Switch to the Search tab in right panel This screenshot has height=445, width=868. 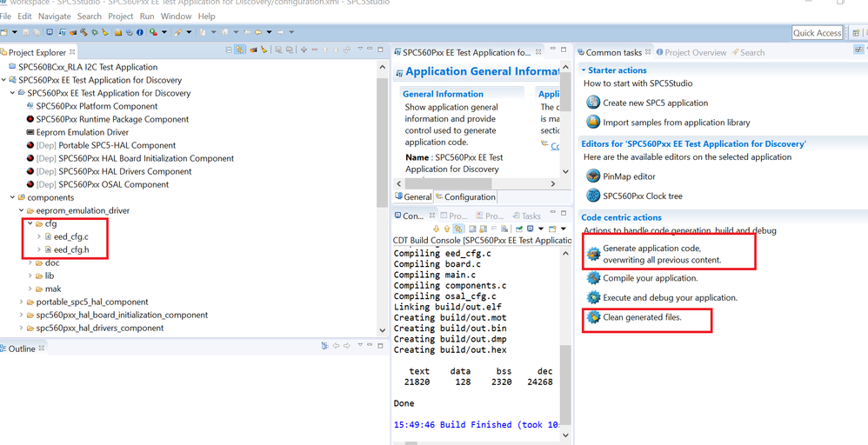[x=748, y=52]
